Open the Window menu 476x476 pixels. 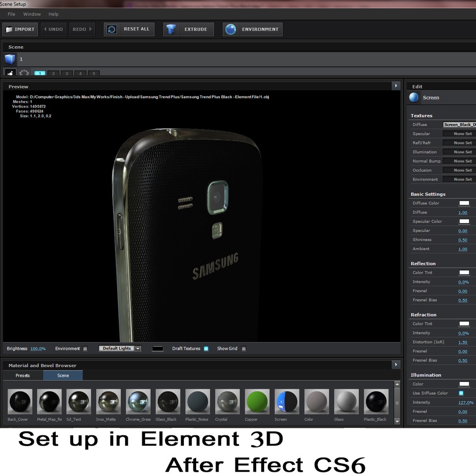click(x=32, y=14)
